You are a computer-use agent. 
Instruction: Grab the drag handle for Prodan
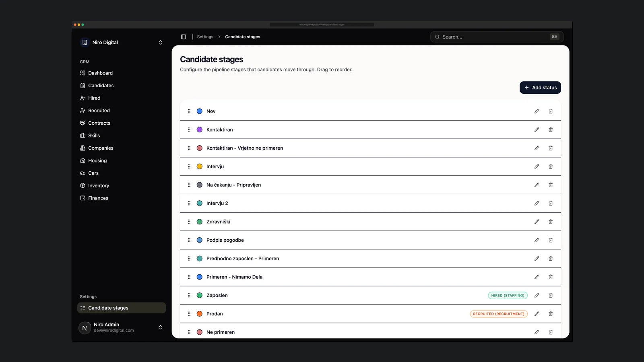point(189,314)
